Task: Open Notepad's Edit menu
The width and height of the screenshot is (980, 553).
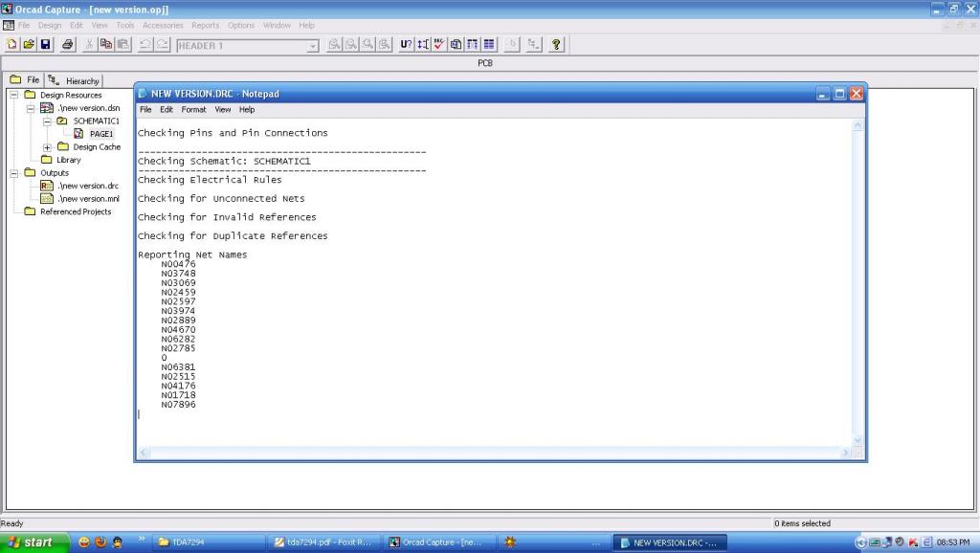Action: pyautogui.click(x=167, y=109)
